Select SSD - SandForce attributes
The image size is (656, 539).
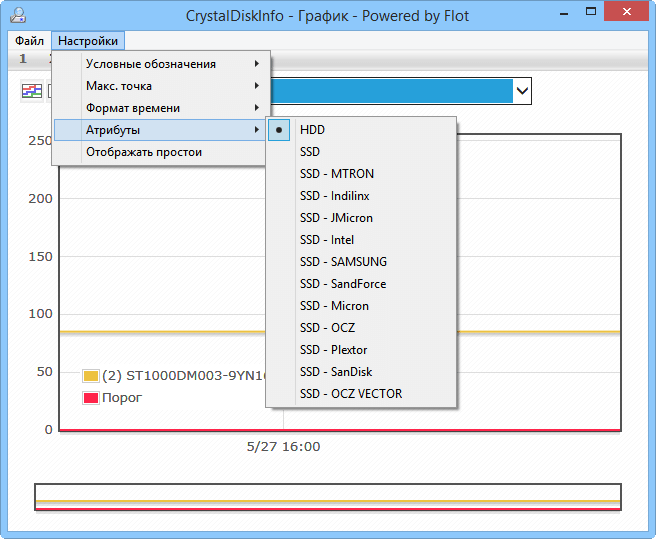pos(361,284)
